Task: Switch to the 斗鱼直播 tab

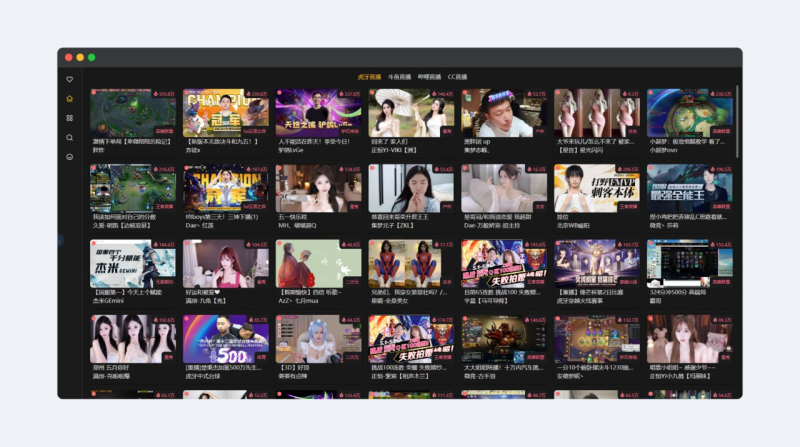Action: tap(400, 76)
